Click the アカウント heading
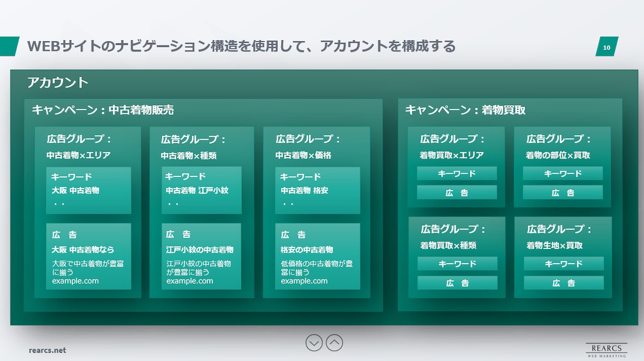Viewport: 644px width, 361px height. click(58, 82)
